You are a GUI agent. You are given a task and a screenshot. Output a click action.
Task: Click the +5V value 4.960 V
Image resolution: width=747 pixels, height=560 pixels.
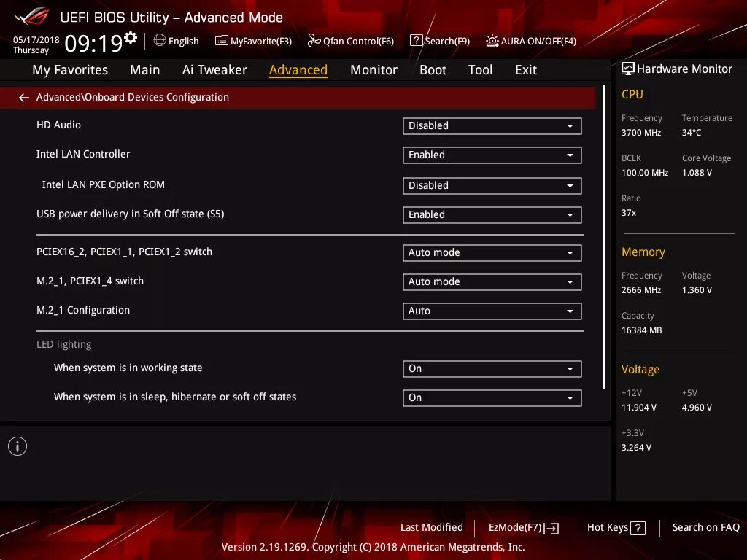click(697, 408)
